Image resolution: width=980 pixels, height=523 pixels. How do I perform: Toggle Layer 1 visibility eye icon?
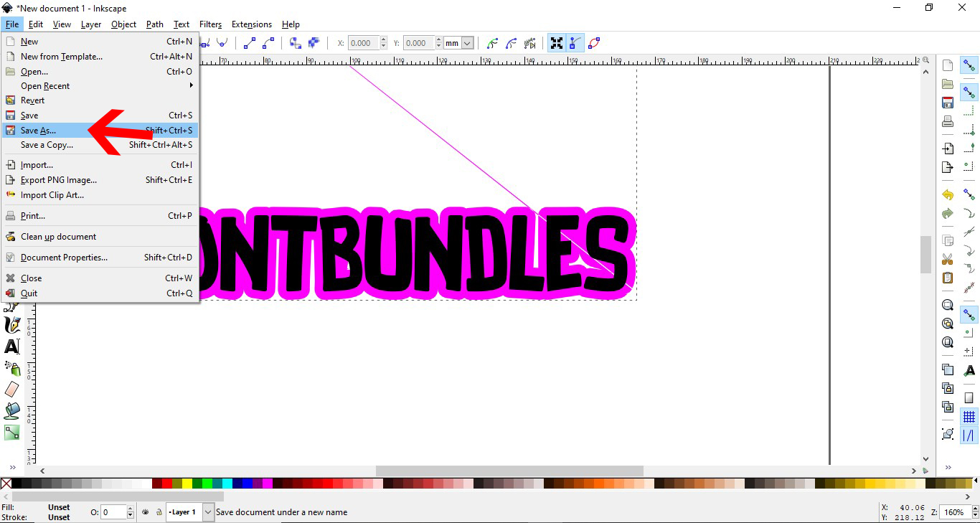click(146, 512)
